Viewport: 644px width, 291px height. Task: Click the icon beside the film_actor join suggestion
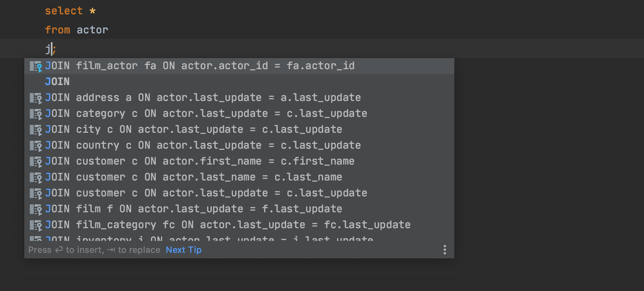[x=36, y=66]
